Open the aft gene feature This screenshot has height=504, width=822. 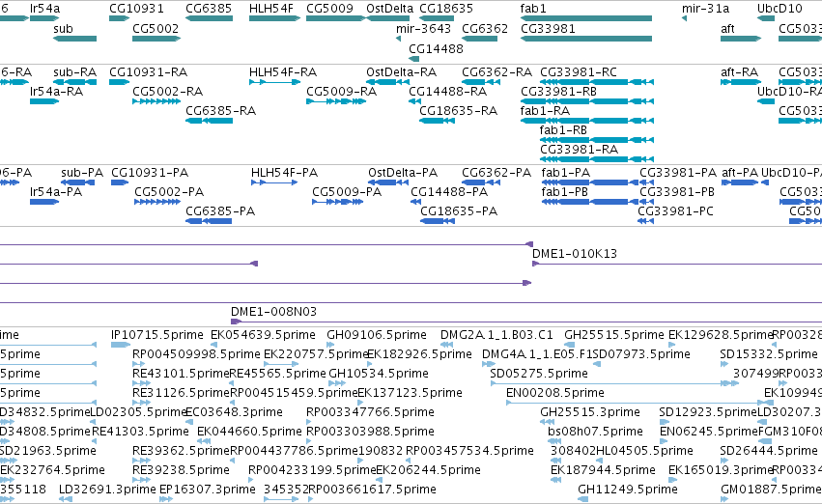pos(741,39)
